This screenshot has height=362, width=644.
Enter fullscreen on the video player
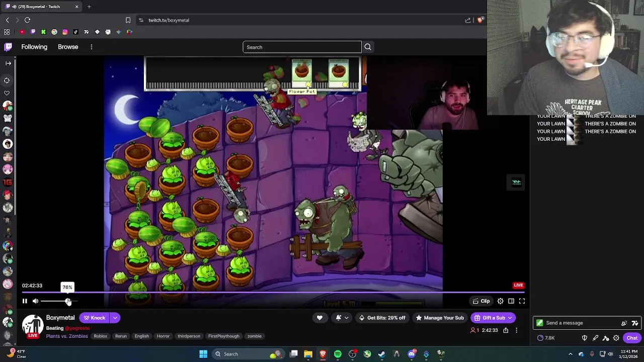[522, 301]
